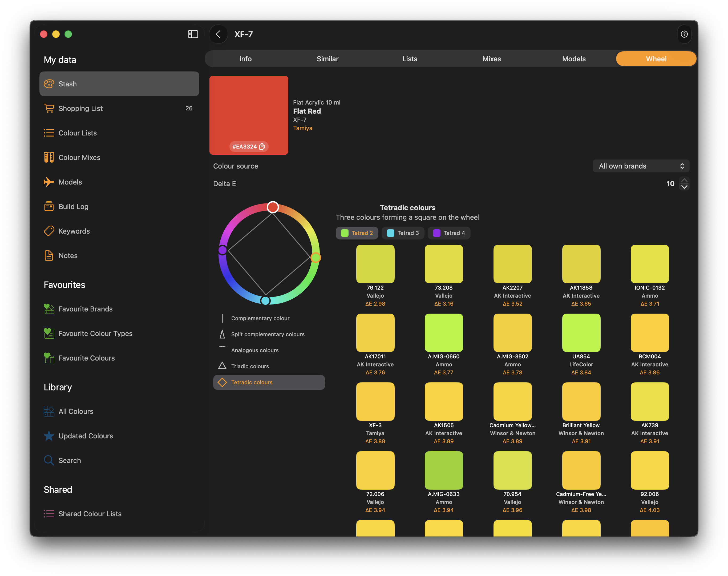Open Shopping List with 26 items

click(119, 108)
